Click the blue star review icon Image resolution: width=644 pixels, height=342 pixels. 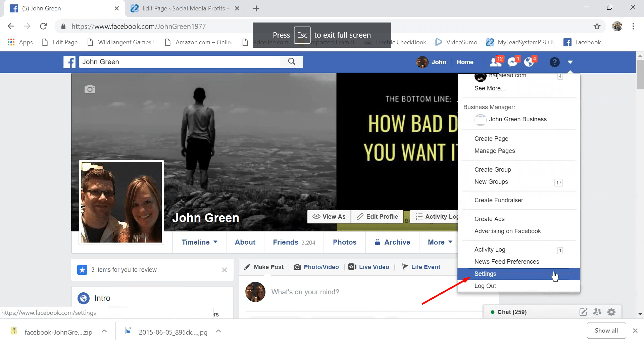(x=82, y=270)
